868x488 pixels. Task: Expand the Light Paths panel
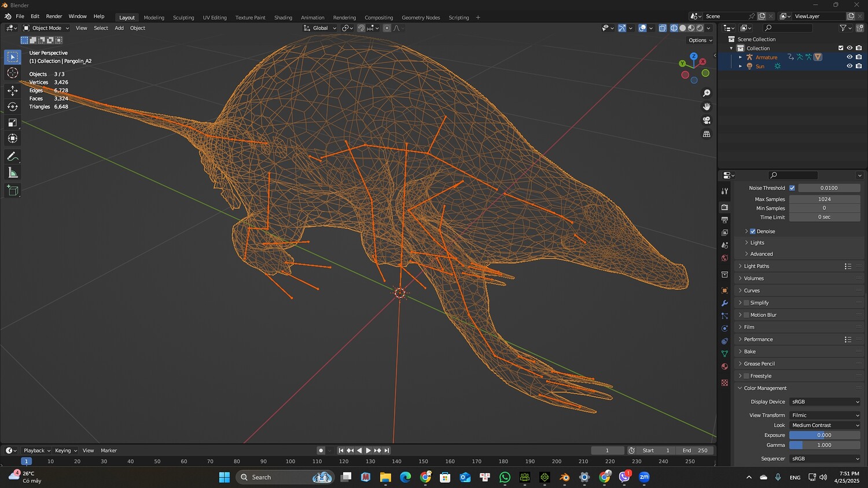[756, 267]
